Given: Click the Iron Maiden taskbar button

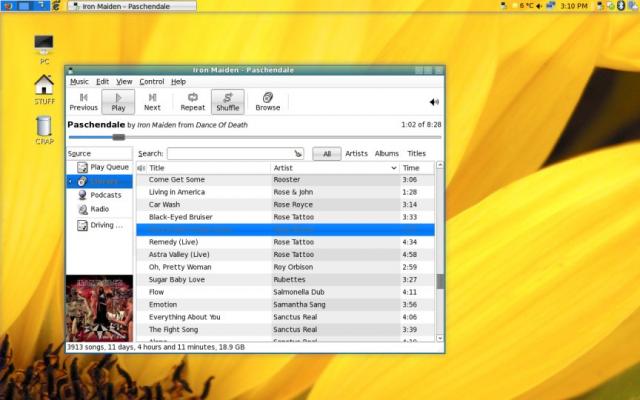Looking at the screenshot, I should (x=132, y=6).
